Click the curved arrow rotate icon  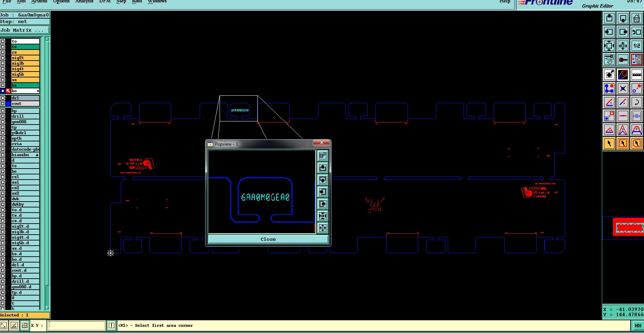click(637, 102)
